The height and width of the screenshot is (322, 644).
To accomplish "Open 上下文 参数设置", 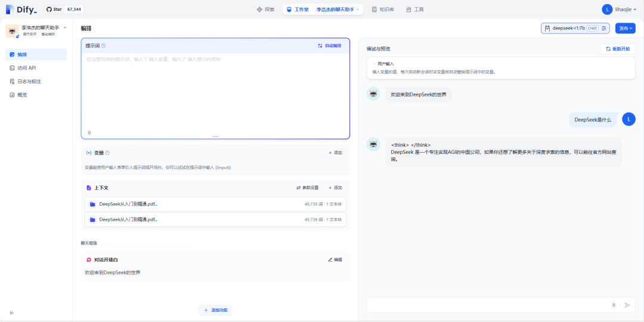I will click(x=308, y=188).
